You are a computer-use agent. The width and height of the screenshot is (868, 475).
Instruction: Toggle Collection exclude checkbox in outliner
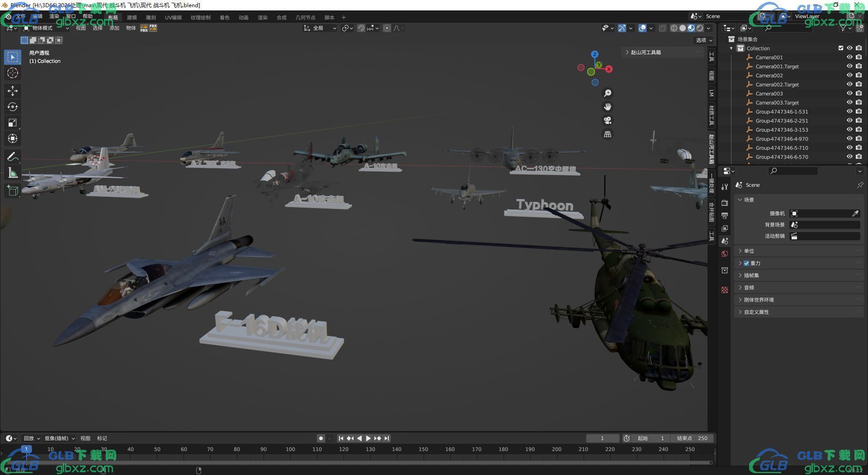pos(841,48)
